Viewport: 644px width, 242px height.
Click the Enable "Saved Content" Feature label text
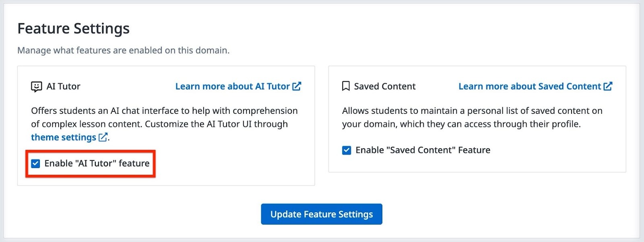click(423, 150)
